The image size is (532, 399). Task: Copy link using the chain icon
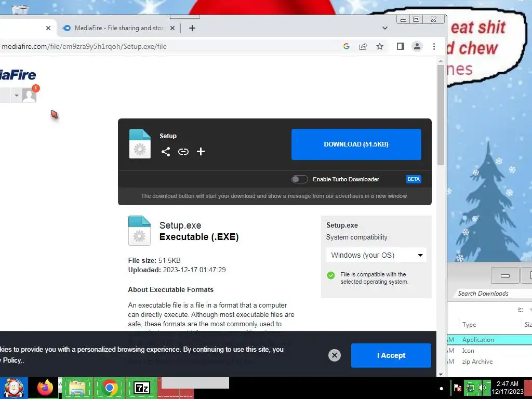tap(183, 151)
